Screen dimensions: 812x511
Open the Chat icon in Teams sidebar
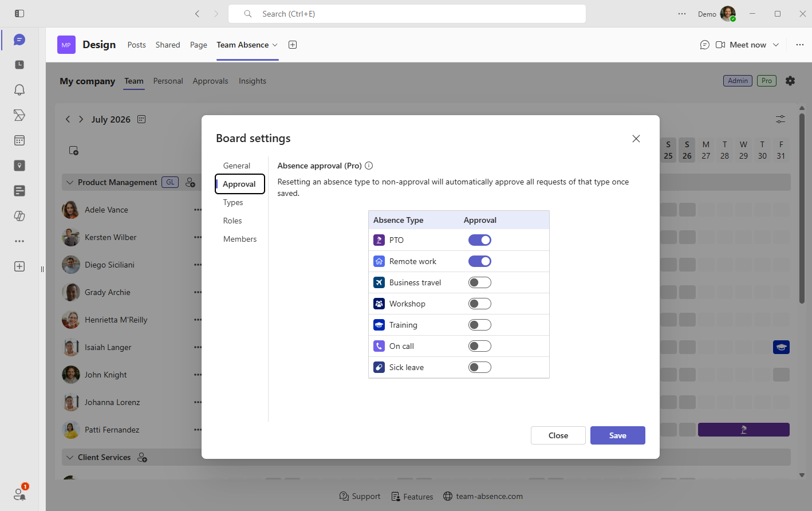(19, 40)
